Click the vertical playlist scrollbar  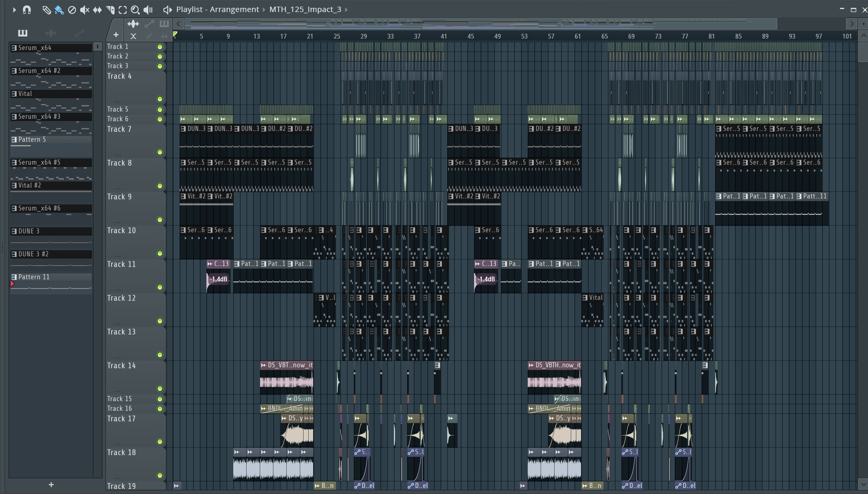click(x=863, y=52)
